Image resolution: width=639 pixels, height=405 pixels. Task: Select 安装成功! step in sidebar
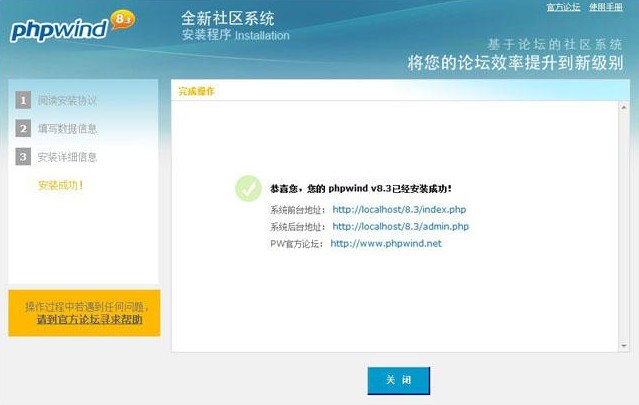[x=60, y=185]
